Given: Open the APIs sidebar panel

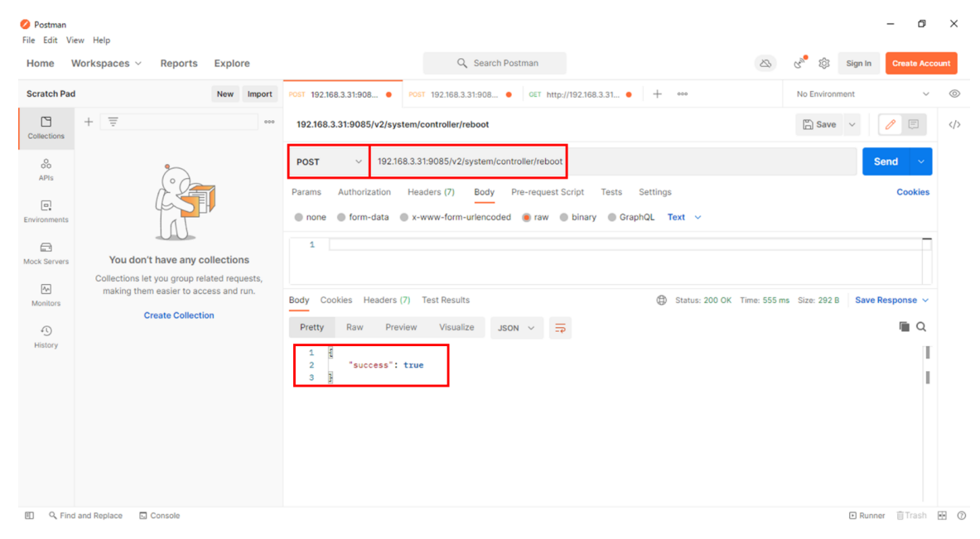Looking at the screenshot, I should (x=46, y=169).
